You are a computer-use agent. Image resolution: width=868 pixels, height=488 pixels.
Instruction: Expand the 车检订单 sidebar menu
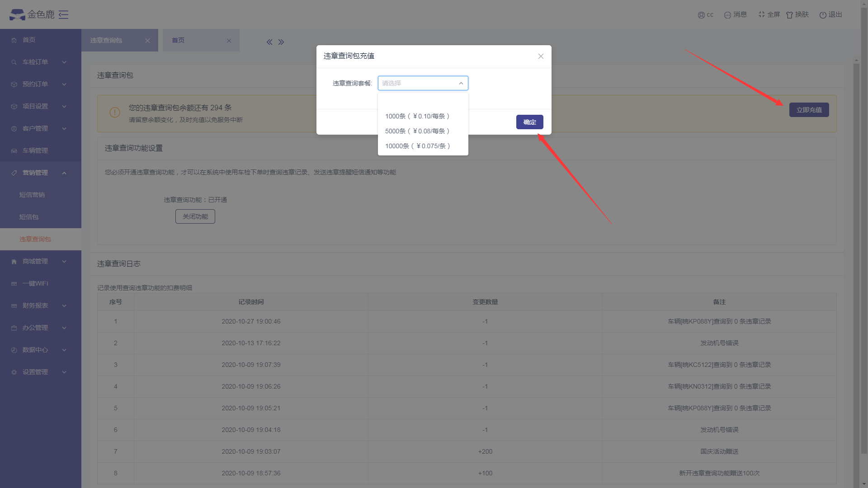click(41, 62)
